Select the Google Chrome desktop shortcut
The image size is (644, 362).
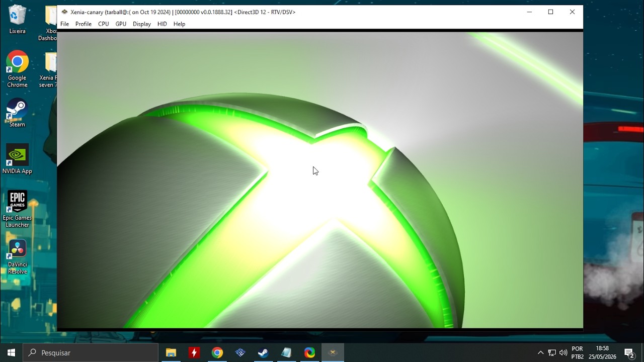17,69
